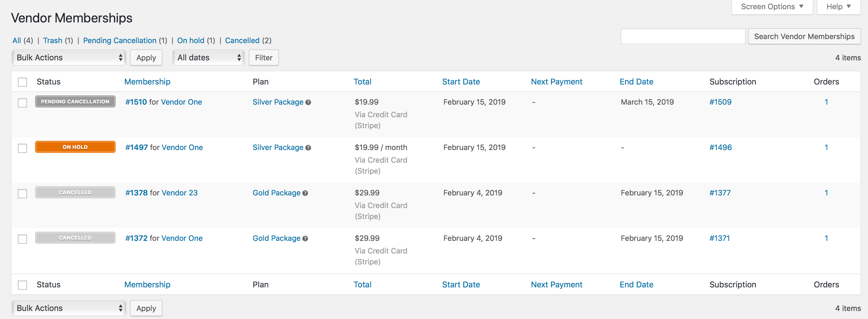Open Vendor One link in #1497 row
Screen dimensions: 868x319
coord(182,147)
